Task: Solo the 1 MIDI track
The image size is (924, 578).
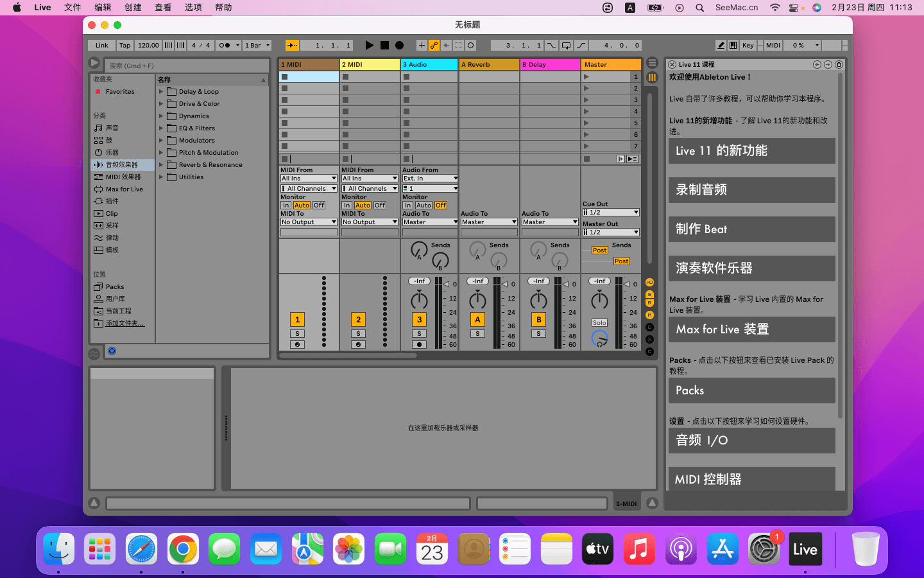Action: 297,334
